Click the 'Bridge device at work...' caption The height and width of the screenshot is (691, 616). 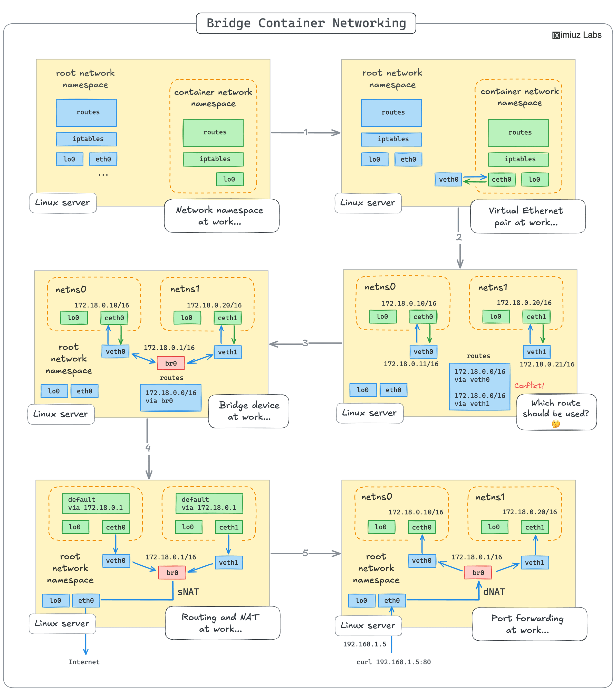tap(249, 411)
